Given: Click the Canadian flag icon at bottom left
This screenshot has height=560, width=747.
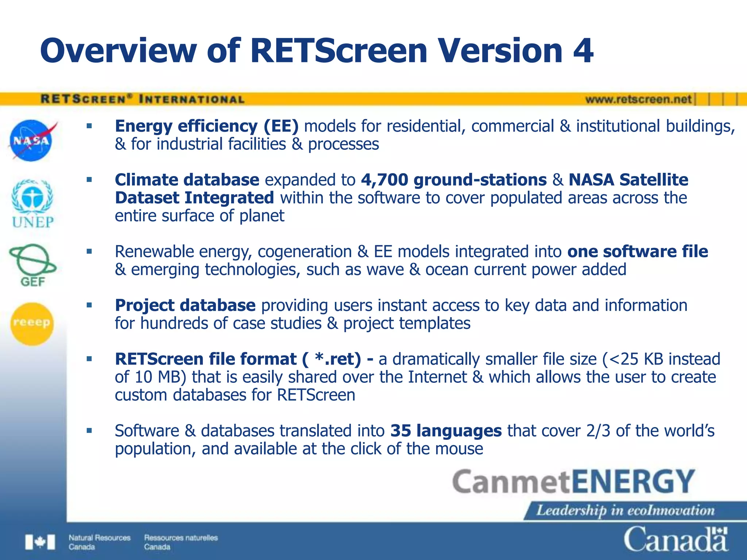Looking at the screenshot, I should click(x=40, y=542).
